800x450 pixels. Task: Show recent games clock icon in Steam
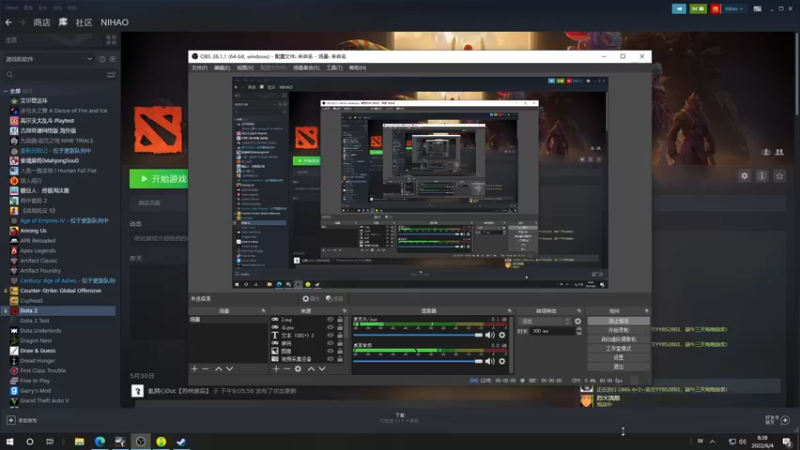pos(102,59)
